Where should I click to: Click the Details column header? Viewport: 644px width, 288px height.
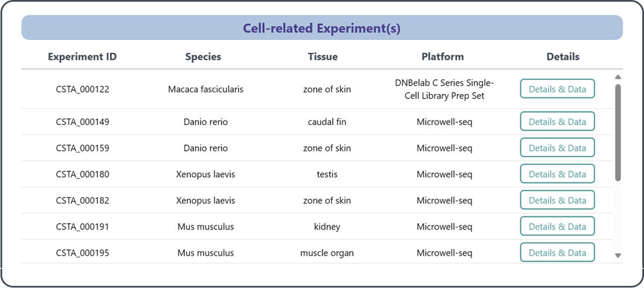(563, 57)
